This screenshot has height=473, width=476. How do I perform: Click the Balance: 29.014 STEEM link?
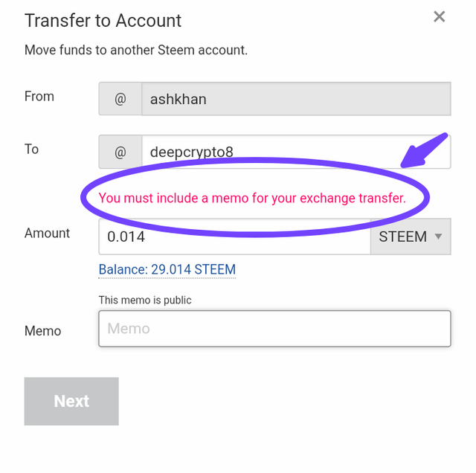point(167,269)
